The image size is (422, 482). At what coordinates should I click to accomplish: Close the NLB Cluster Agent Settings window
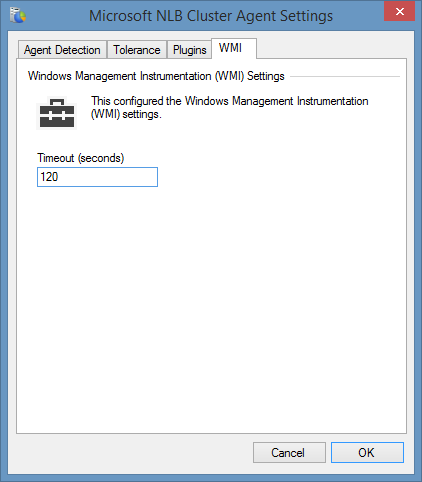click(x=399, y=12)
